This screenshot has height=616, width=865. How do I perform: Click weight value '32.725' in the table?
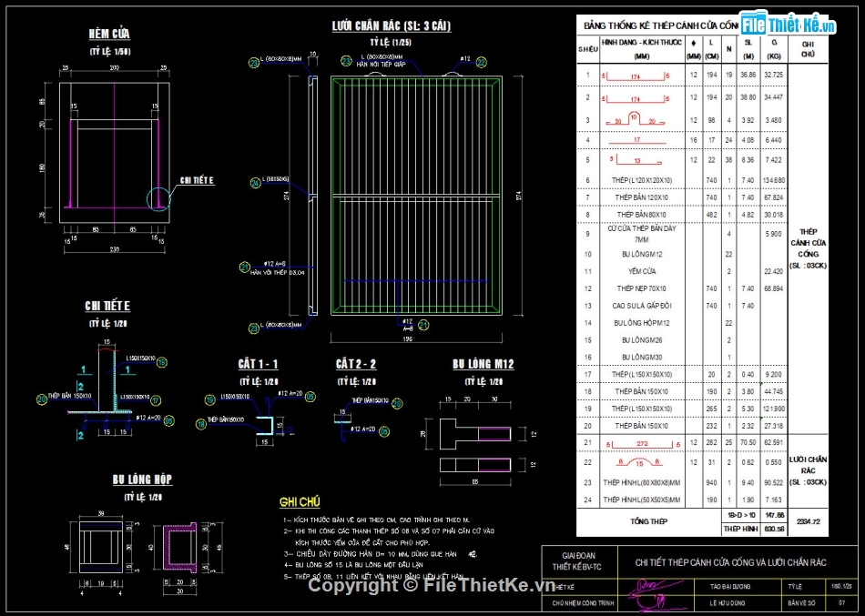[775, 75]
